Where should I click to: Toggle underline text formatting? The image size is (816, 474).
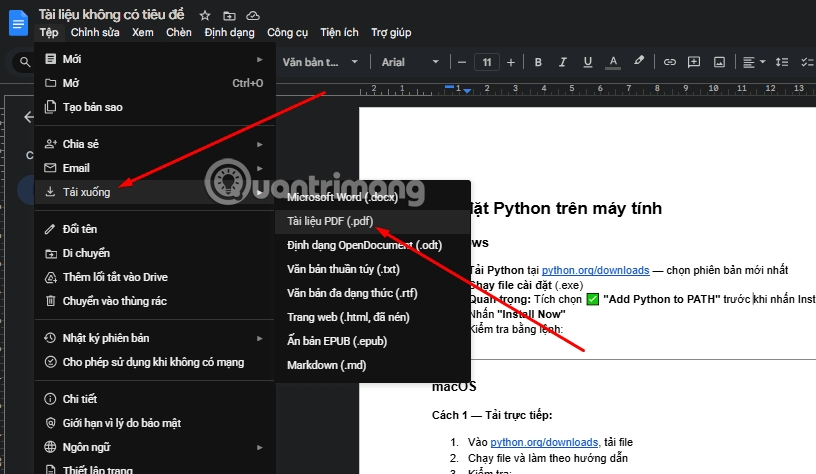587,62
